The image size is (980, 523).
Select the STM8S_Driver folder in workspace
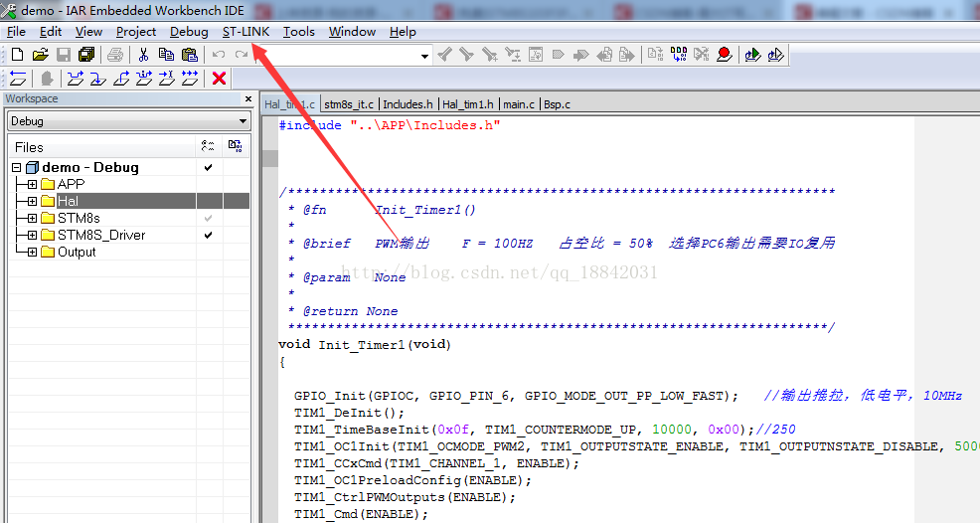pos(101,235)
